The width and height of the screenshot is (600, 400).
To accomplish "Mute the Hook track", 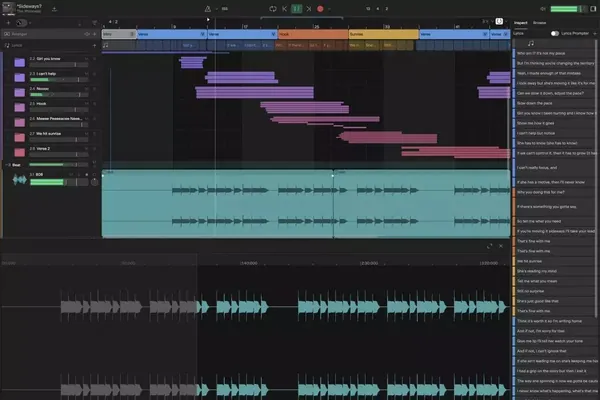I will point(86,103).
